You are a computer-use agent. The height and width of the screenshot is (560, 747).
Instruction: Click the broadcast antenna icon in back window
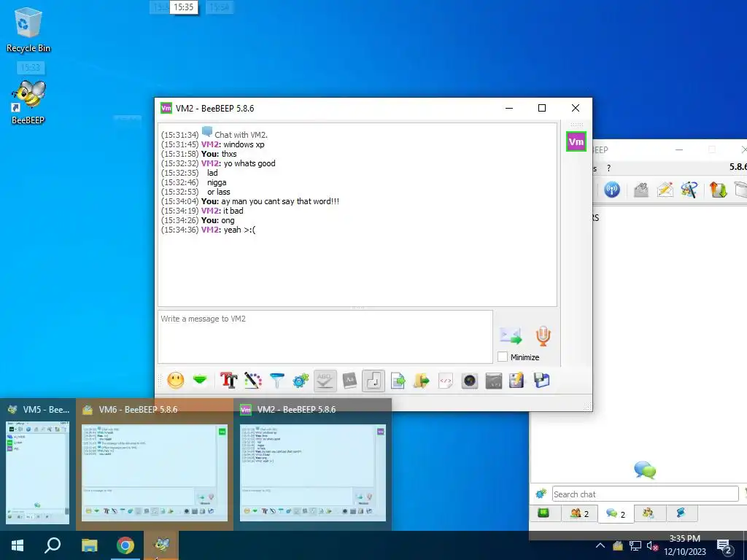[612, 190]
